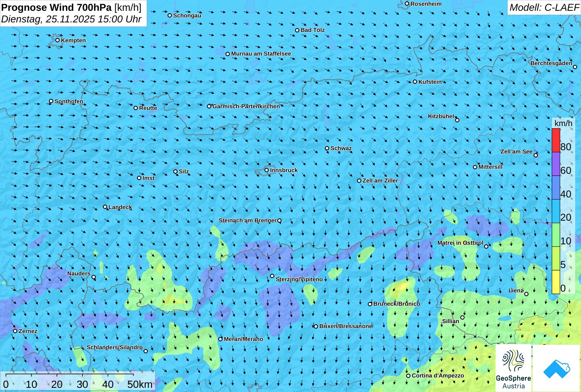Click the Sillian location marker

462,317
